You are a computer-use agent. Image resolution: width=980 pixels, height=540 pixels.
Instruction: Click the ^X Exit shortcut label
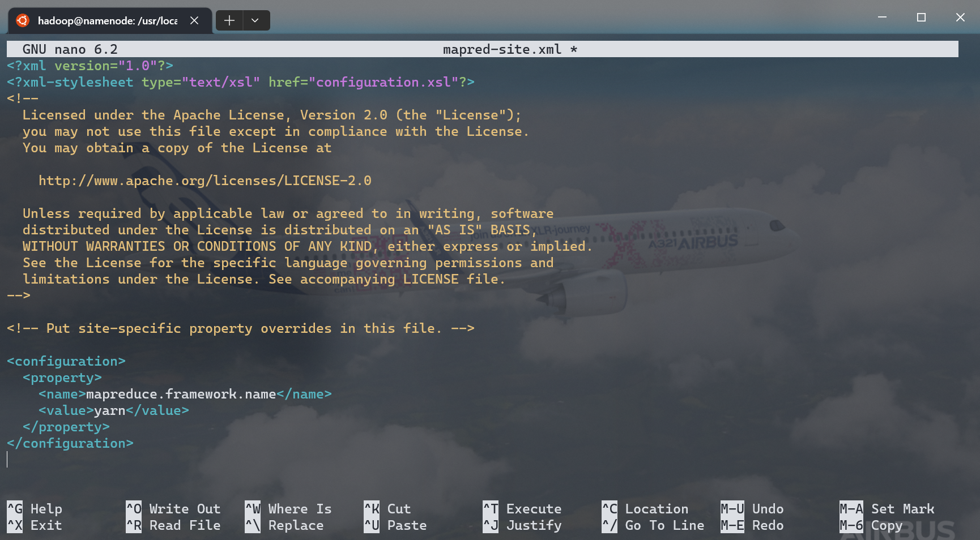pyautogui.click(x=35, y=525)
